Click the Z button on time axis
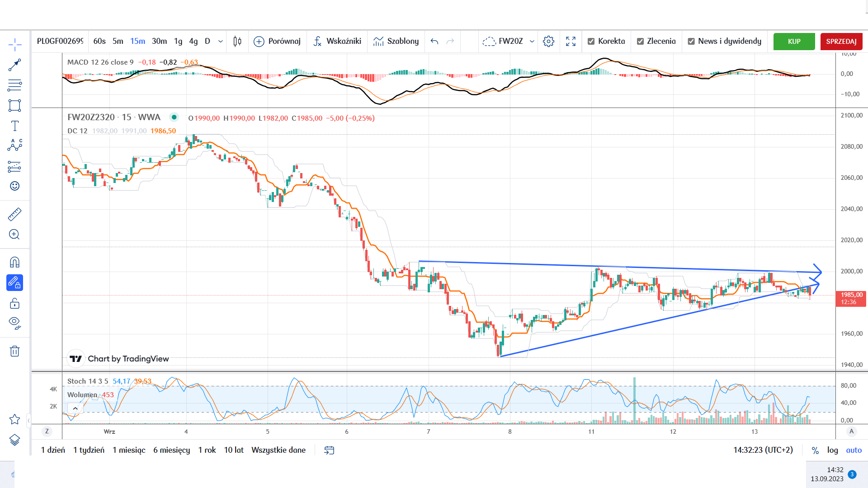 coord(47,432)
